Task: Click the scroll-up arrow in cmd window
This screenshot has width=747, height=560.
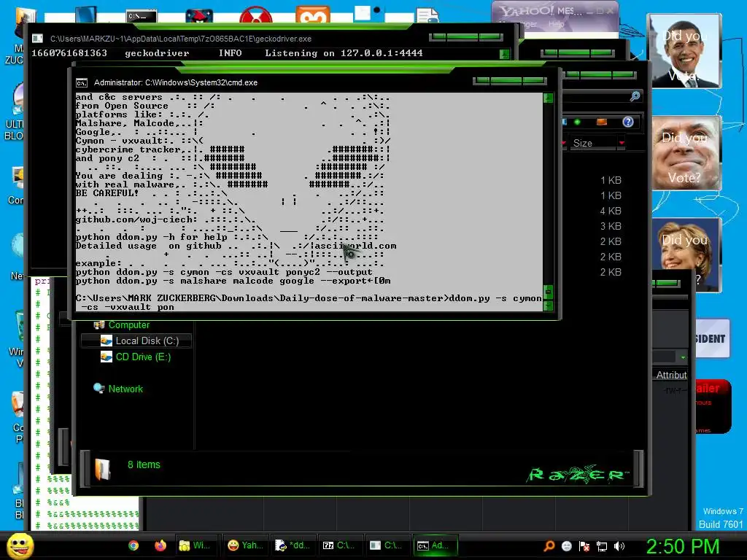Action: (x=548, y=98)
